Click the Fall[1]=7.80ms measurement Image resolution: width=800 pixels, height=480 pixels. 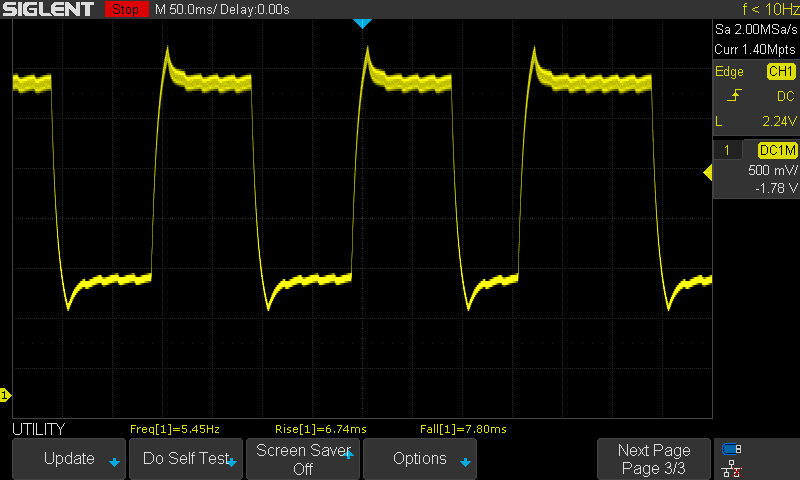coord(463,429)
